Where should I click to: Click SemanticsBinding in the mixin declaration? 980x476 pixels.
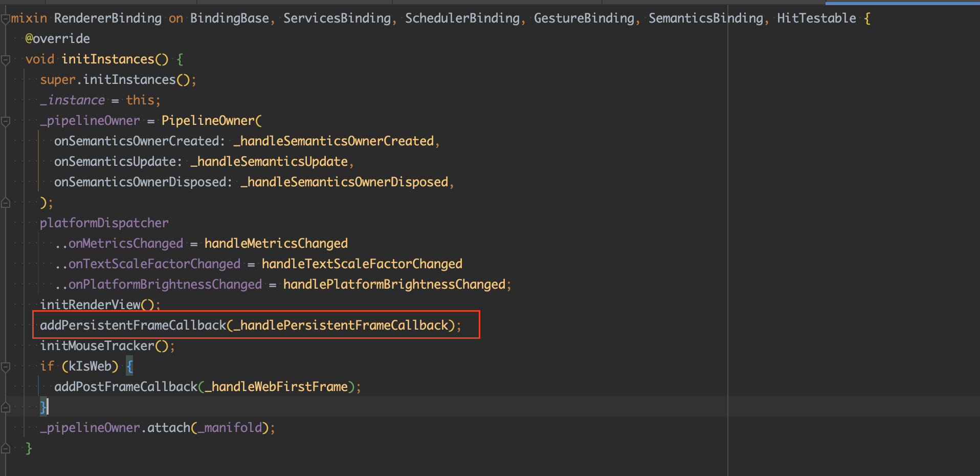[x=706, y=18]
